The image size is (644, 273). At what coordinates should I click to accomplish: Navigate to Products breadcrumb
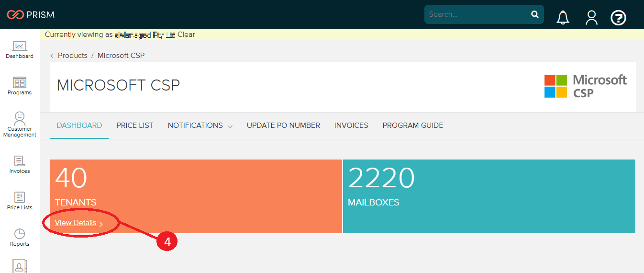(x=73, y=56)
